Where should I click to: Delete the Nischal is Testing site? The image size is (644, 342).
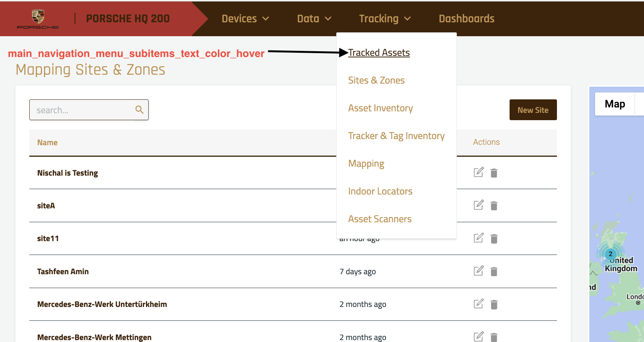point(494,173)
